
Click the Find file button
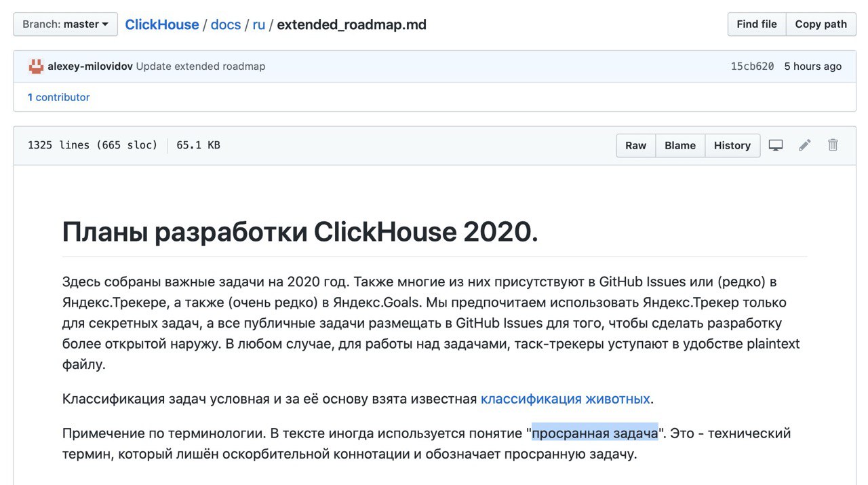757,24
